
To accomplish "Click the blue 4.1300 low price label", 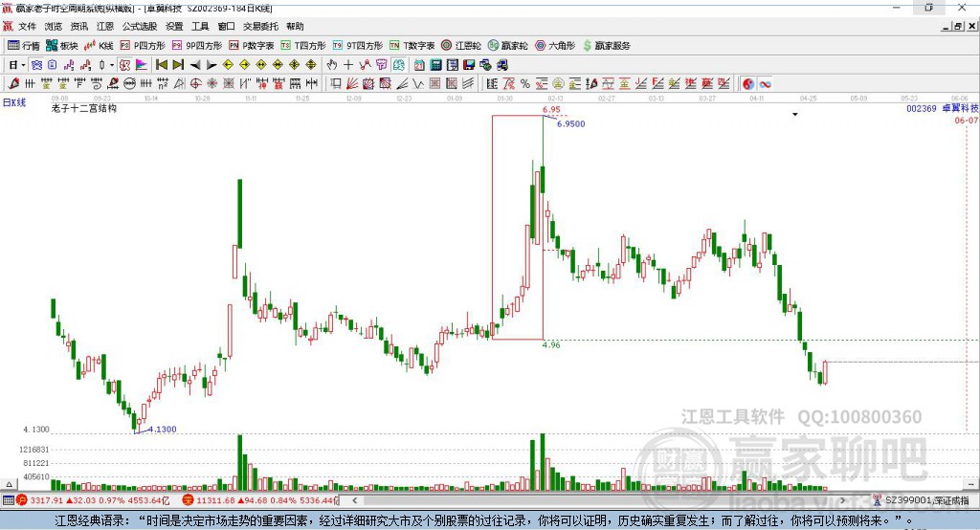I will coord(162,430).
